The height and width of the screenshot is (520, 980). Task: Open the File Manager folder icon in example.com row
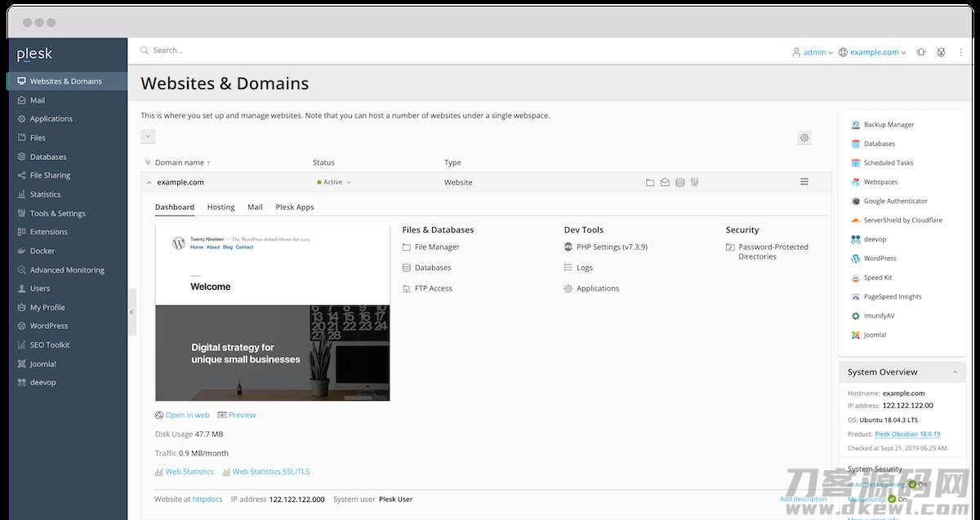[x=650, y=183]
